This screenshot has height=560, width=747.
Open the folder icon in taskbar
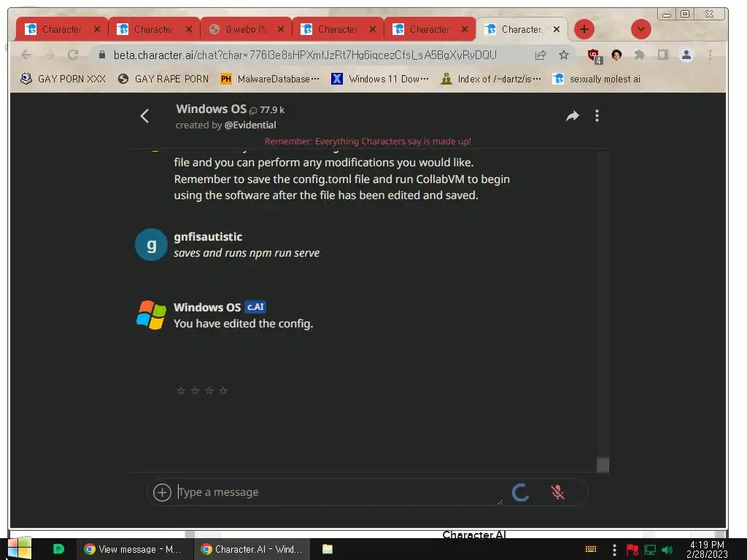(328, 549)
